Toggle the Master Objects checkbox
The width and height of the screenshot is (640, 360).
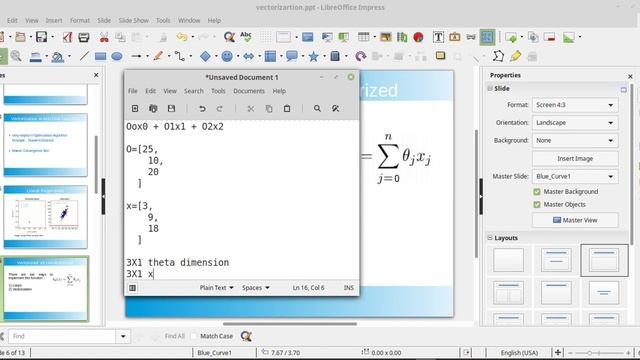click(x=537, y=204)
